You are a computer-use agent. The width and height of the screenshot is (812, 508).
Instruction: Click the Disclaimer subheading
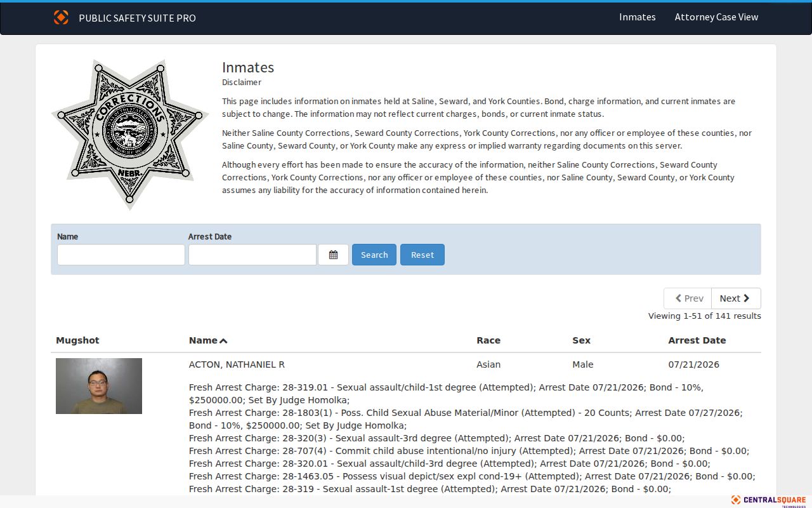[242, 82]
